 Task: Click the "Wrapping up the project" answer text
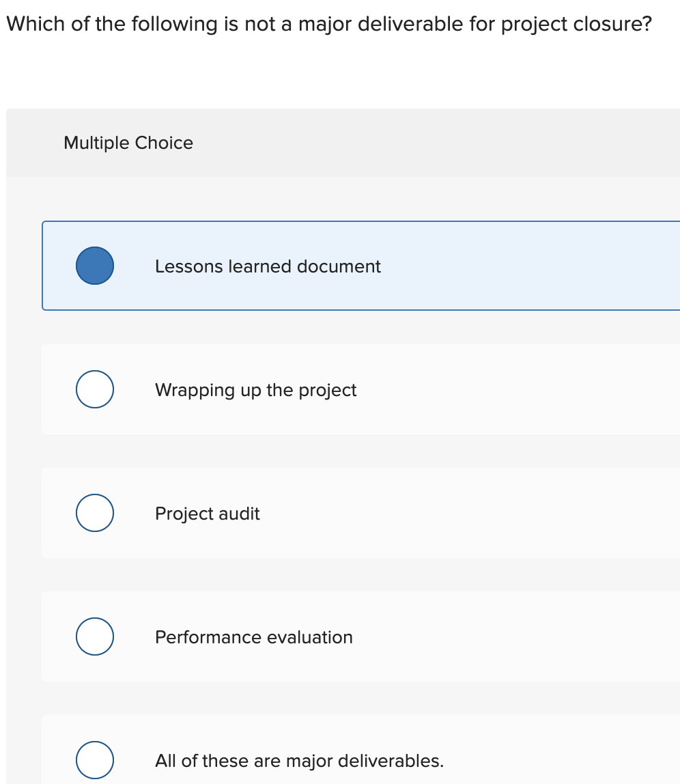tap(255, 390)
